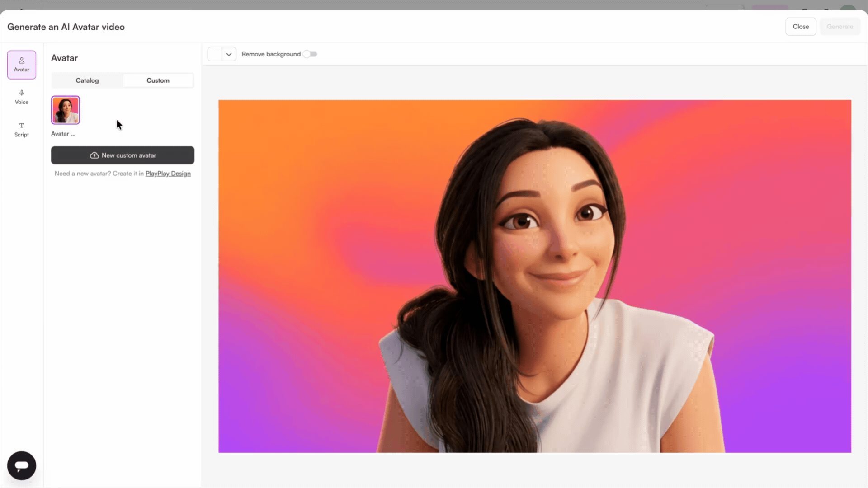This screenshot has width=868, height=488.
Task: Open the Script section in the sidebar
Action: point(21,130)
